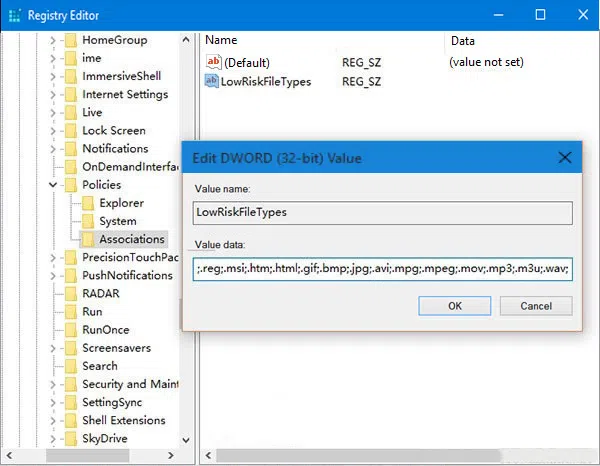Click tree pane scroll down arrow

tap(186, 440)
